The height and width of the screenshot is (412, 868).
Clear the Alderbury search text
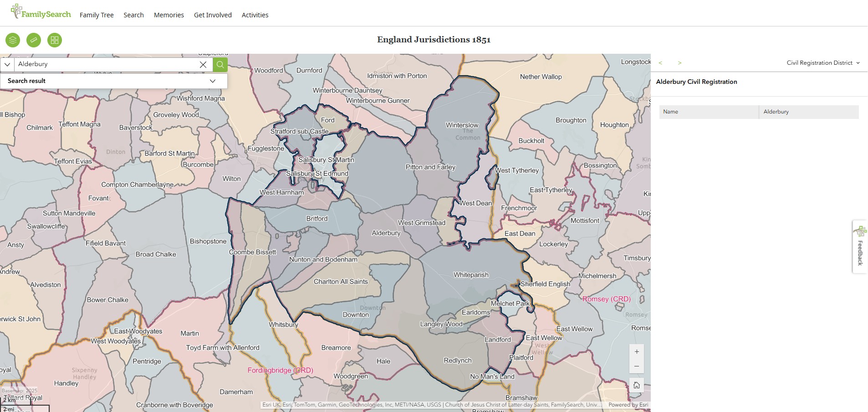point(203,64)
